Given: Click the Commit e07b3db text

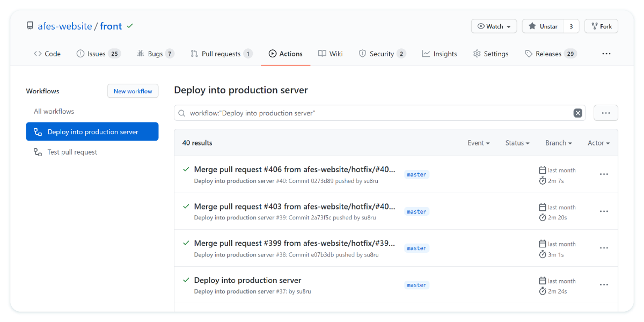Looking at the screenshot, I should [x=311, y=255].
